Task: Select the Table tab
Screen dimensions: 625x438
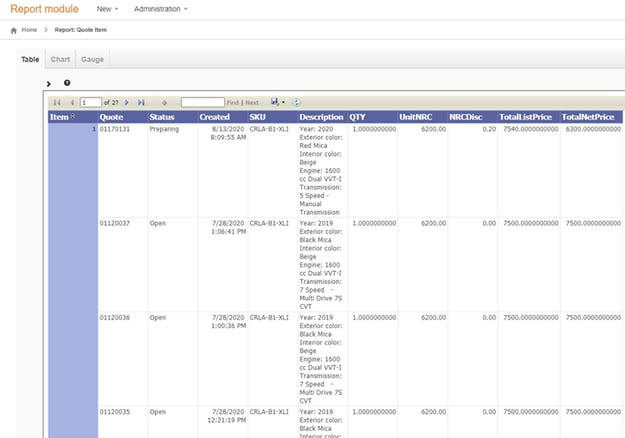Action: (x=30, y=59)
